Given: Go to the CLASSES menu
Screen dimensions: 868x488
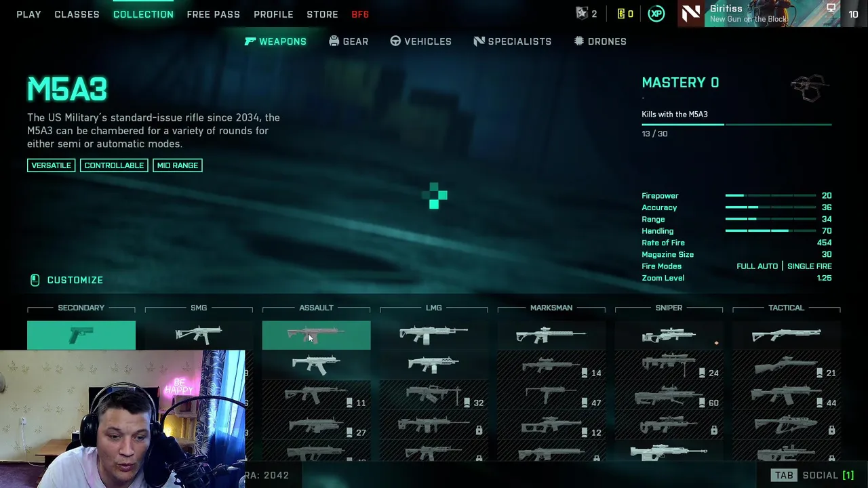Looking at the screenshot, I should click(77, 14).
